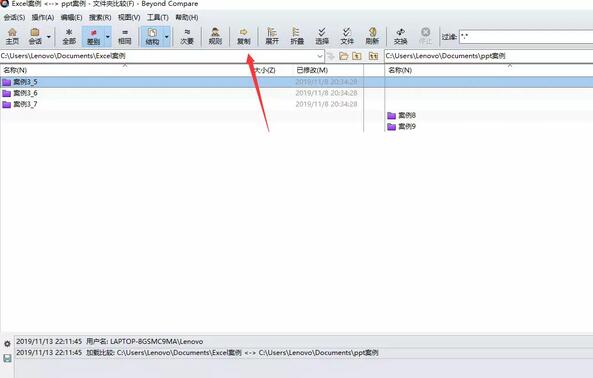Click the greyed arrow beside left path
593x378 pixels.
331,56
